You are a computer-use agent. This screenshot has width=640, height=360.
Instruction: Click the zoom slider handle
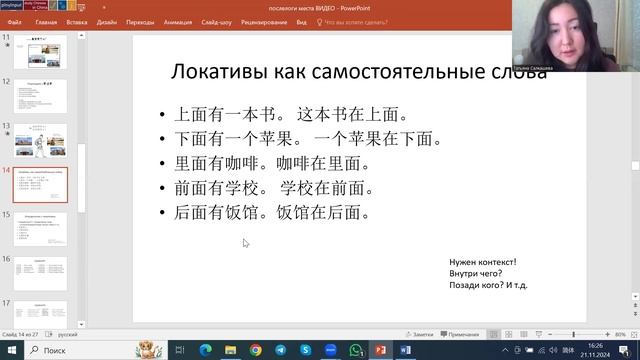click(x=573, y=334)
